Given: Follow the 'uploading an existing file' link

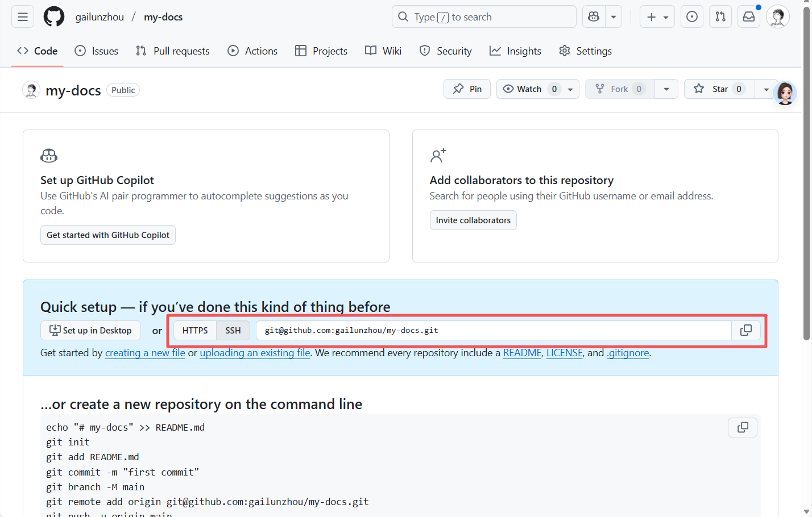Looking at the screenshot, I should pos(255,353).
